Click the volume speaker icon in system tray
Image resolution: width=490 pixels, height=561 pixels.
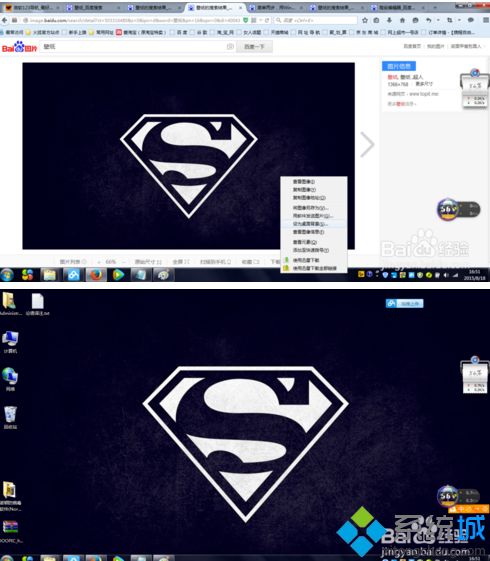click(x=446, y=275)
